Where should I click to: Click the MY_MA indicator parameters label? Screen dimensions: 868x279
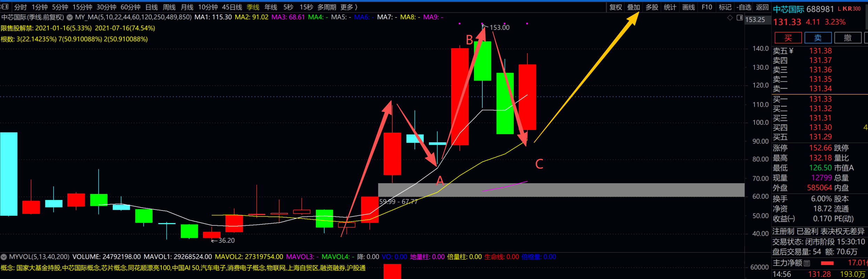133,17
